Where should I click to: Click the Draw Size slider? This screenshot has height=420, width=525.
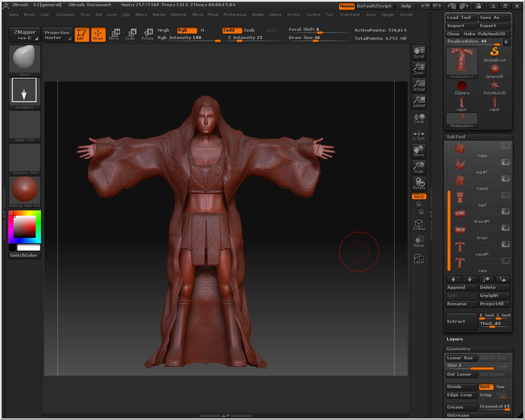tap(304, 38)
